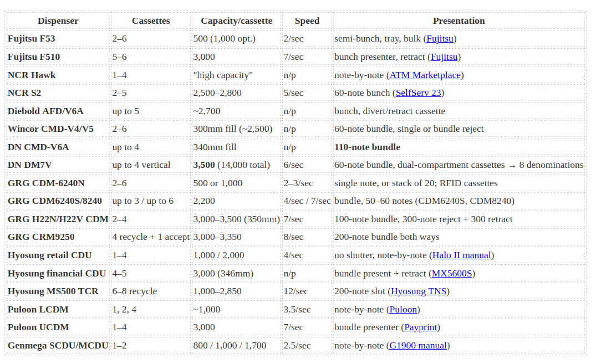
Task: Click the Speed column header
Action: (x=307, y=21)
